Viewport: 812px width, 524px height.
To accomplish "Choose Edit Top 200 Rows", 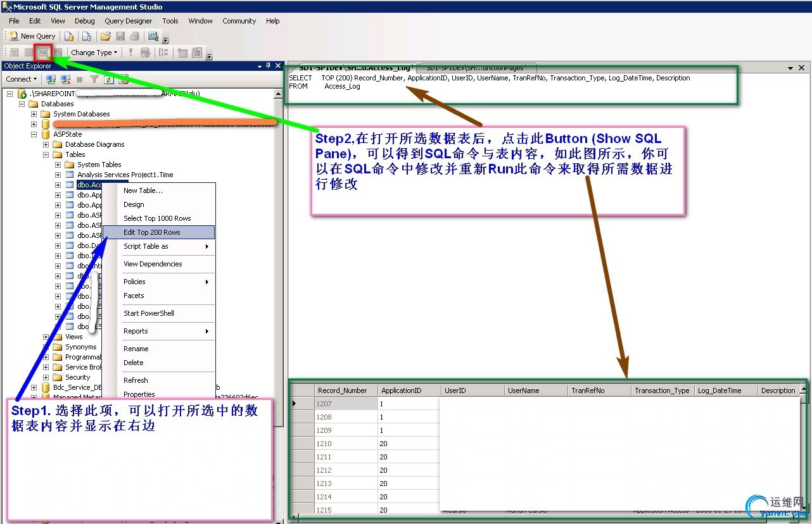I will (159, 232).
